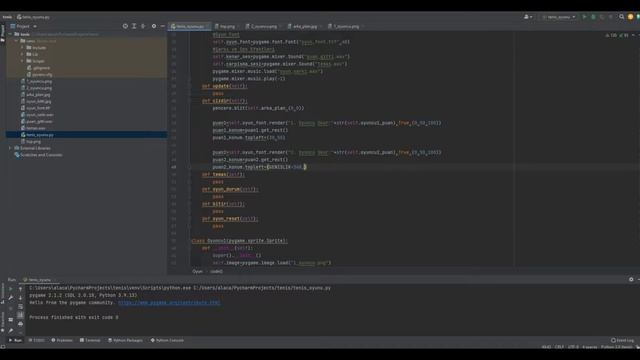The height and width of the screenshot is (360, 640).
Task: Click the print icon in Run console
Action: point(20,324)
